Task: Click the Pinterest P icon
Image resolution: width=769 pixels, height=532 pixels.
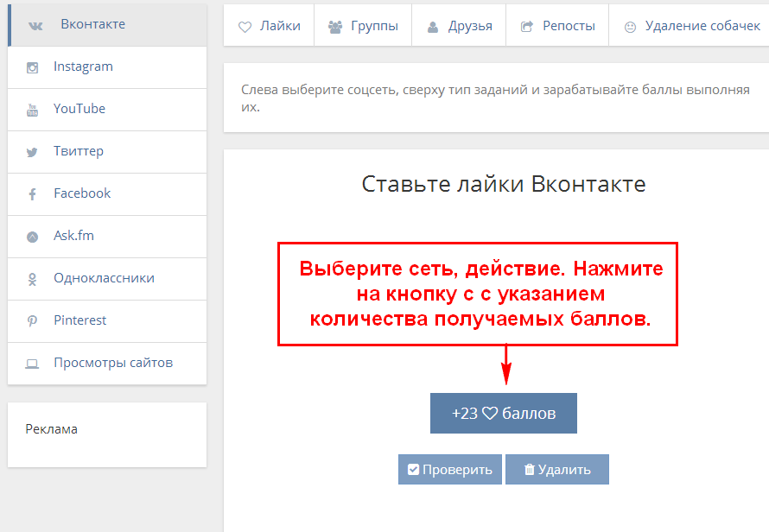Action: pyautogui.click(x=32, y=321)
